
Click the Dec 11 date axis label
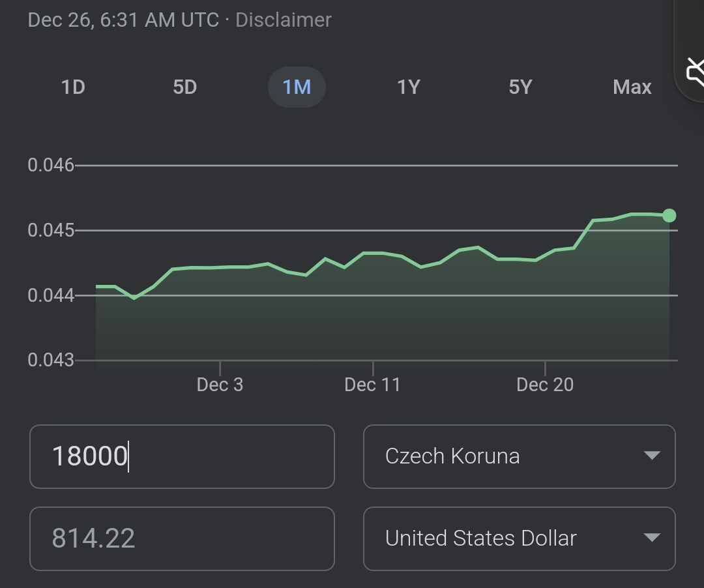click(372, 385)
